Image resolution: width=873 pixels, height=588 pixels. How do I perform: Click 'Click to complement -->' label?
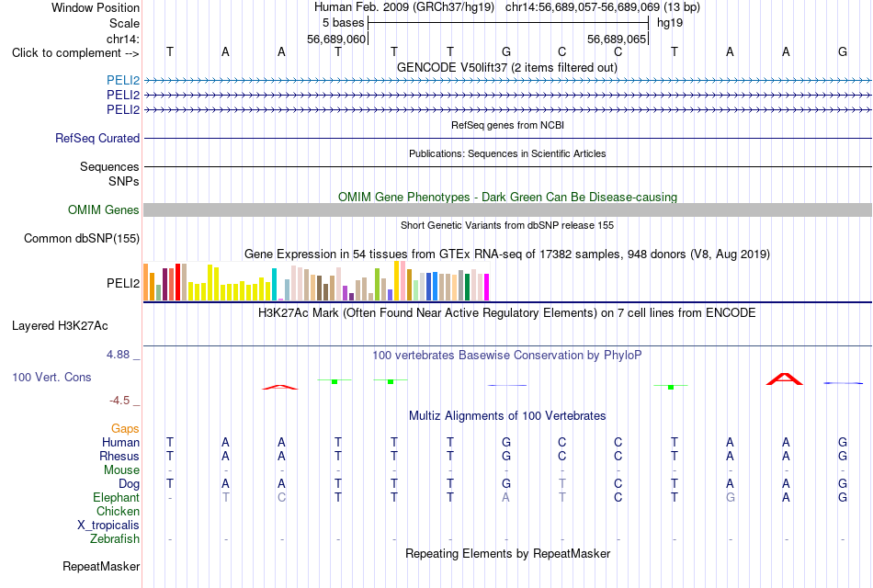pyautogui.click(x=75, y=53)
